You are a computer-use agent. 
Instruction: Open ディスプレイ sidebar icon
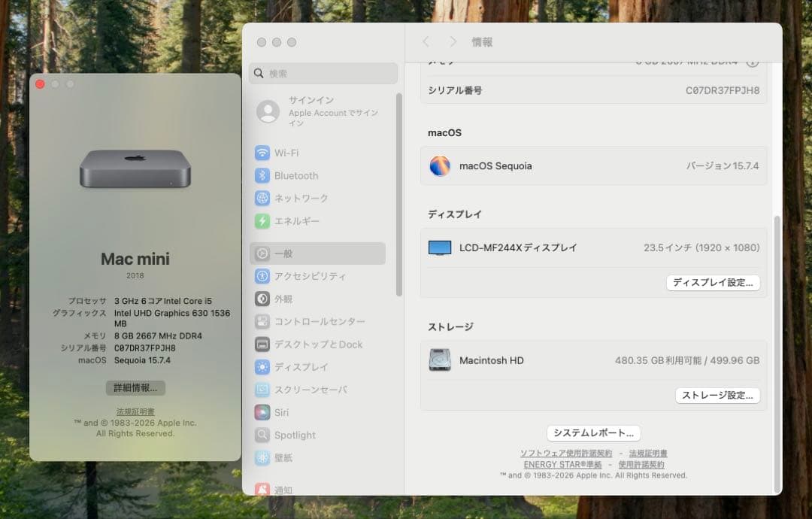(262, 367)
